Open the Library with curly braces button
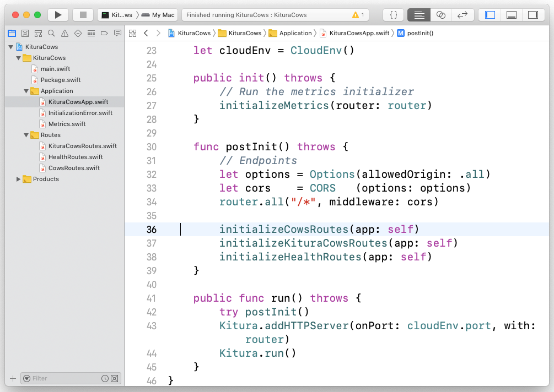554x392 pixels. [393, 15]
